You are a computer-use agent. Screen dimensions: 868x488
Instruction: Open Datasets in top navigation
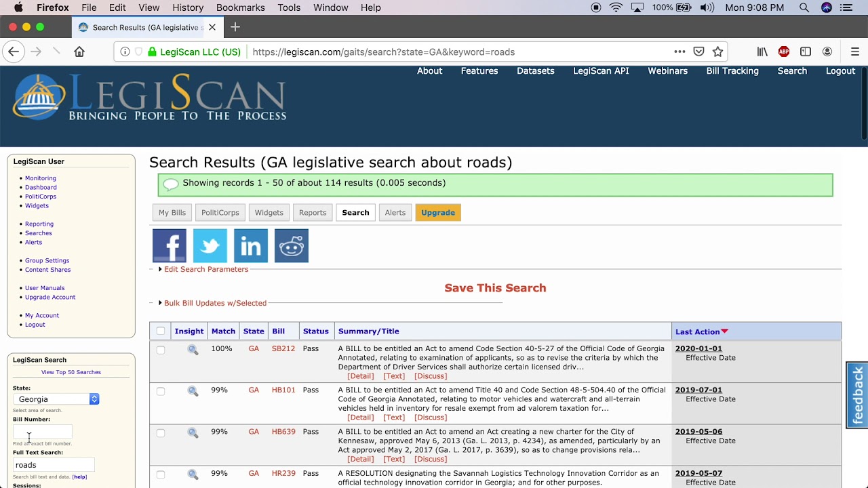click(x=536, y=70)
